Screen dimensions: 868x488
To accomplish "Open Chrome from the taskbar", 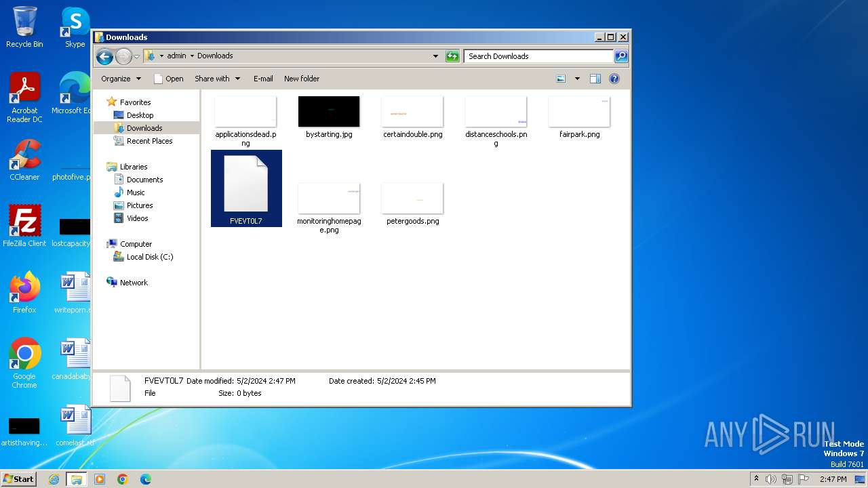I will pos(123,479).
